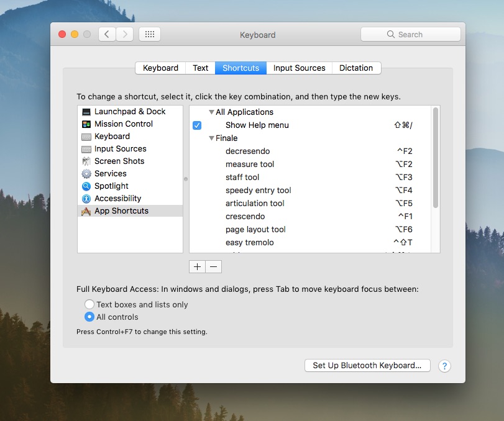Add a new shortcut with plus button
The height and width of the screenshot is (421, 504).
pos(197,266)
